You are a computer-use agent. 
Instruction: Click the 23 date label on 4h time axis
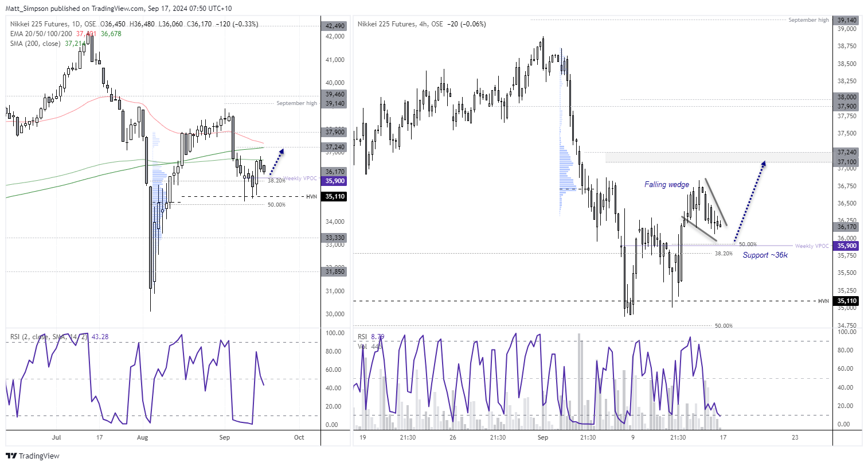pyautogui.click(x=795, y=437)
